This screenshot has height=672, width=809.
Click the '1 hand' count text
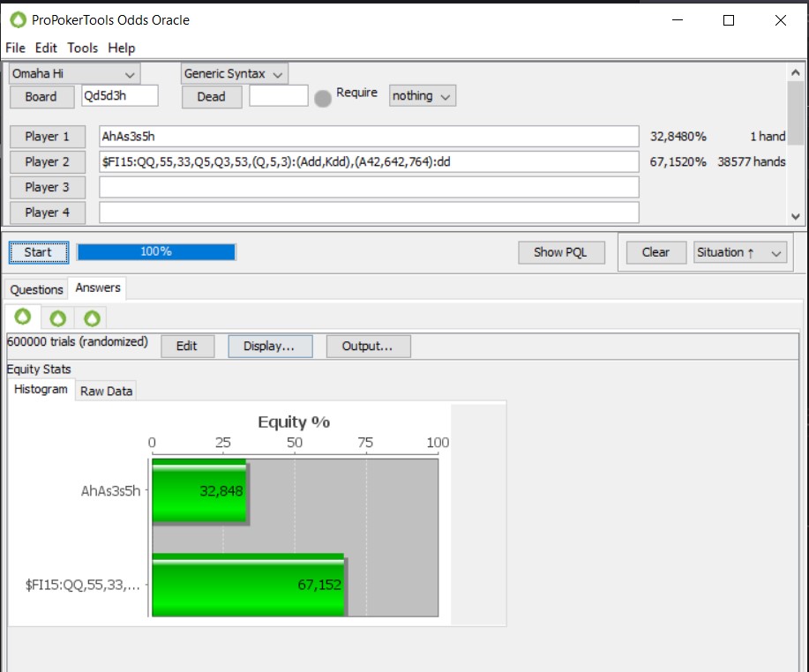point(768,137)
